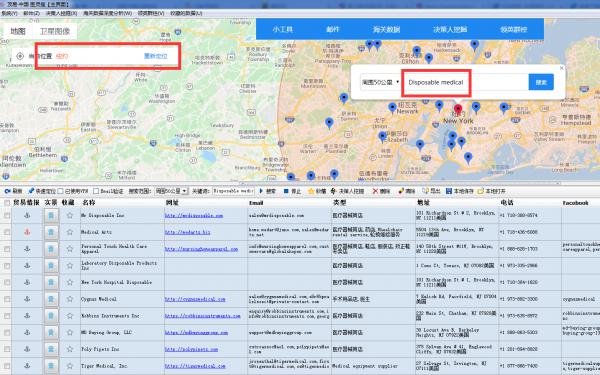The height and width of the screenshot is (375, 600).
Task: Toggle the VPN checkbox in the toolbar
Action: pyautogui.click(x=60, y=191)
